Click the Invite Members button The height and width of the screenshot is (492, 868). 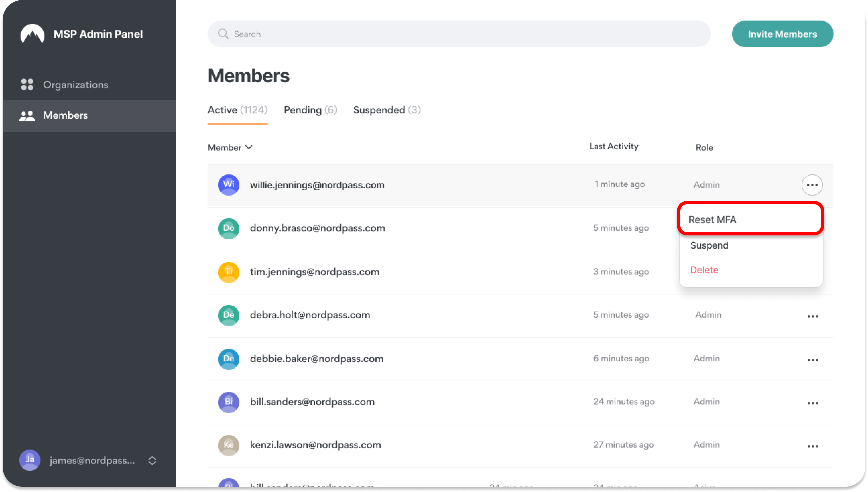(x=782, y=34)
